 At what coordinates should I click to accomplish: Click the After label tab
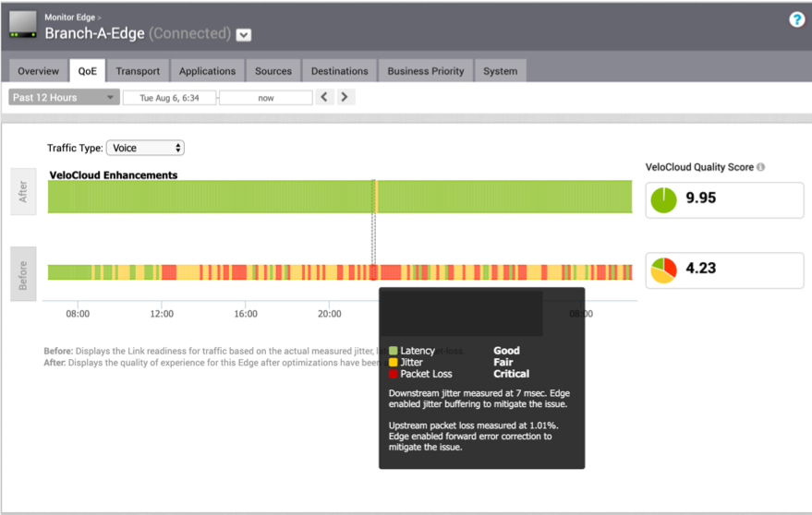[23, 191]
